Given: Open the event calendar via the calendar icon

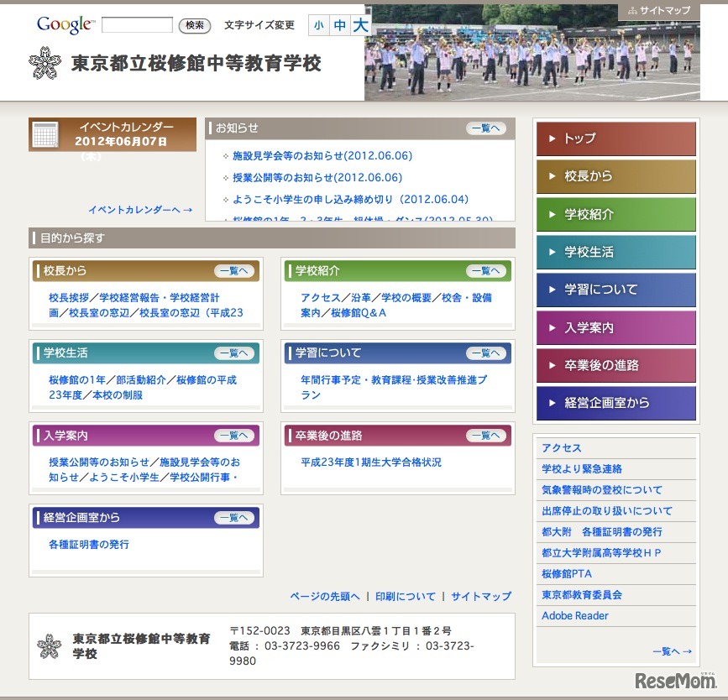Looking at the screenshot, I should (x=46, y=133).
